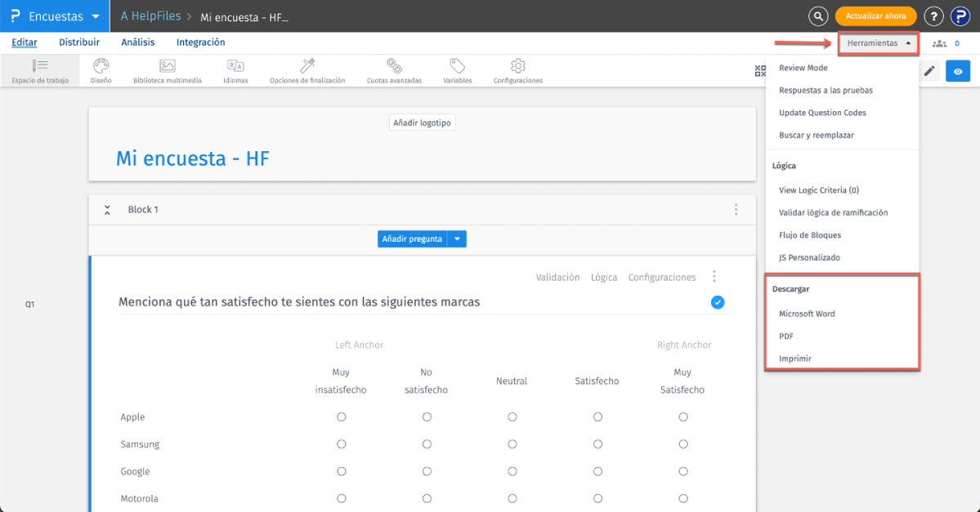The height and width of the screenshot is (512, 980).
Task: Select Google Muy Satisfecho radio button
Action: point(683,471)
